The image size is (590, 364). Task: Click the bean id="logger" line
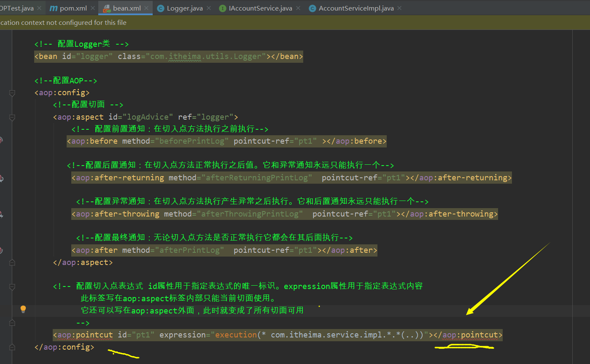169,56
